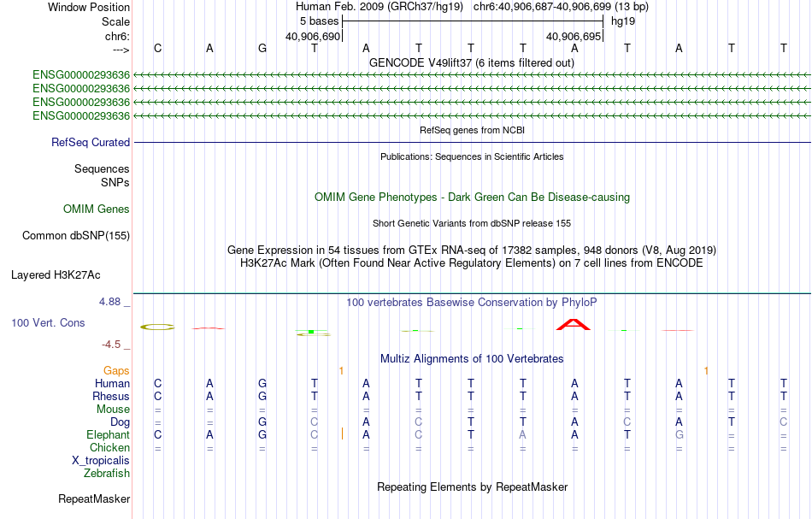This screenshot has width=812, height=519.
Task: Click the G base in the ---> sequence row
Action: coord(262,48)
